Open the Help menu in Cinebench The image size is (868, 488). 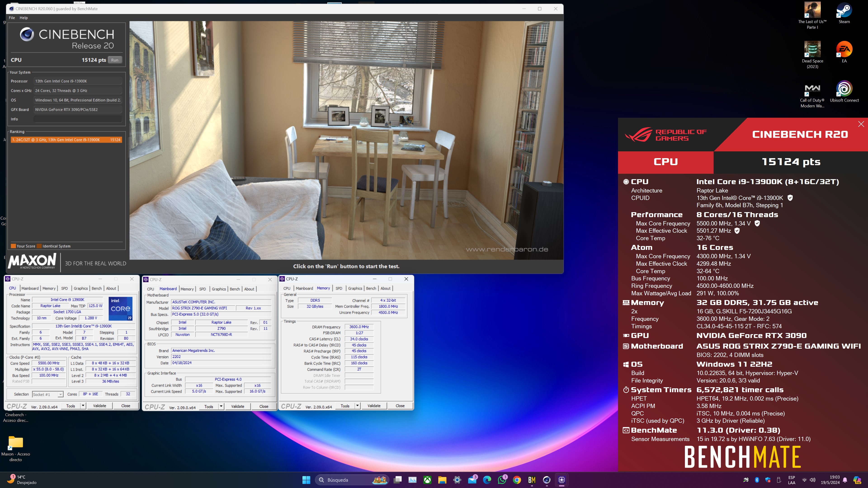click(24, 18)
